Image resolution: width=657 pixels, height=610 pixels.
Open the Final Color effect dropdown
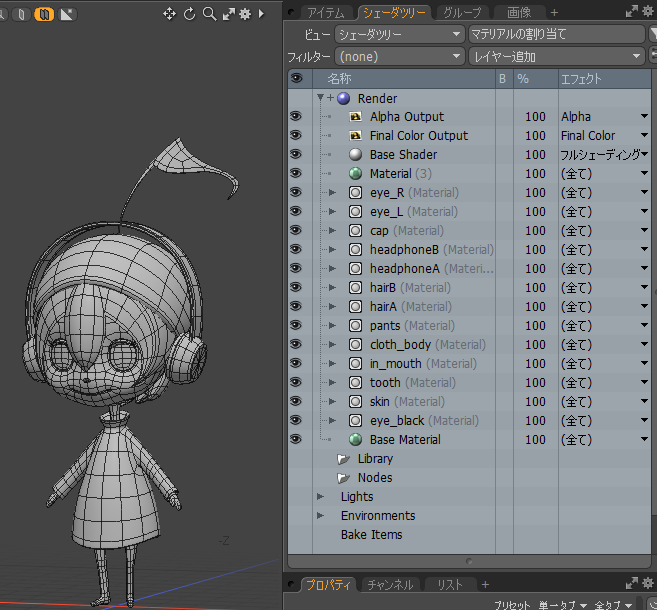tap(644, 136)
